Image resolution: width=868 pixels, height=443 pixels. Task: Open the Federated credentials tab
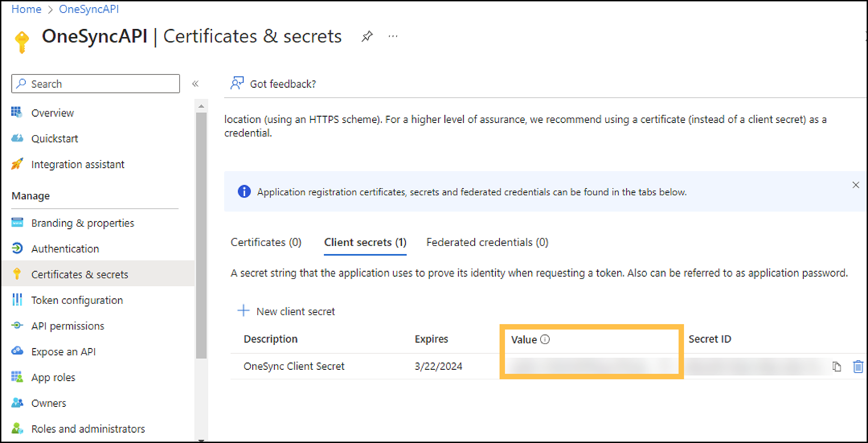tap(486, 242)
